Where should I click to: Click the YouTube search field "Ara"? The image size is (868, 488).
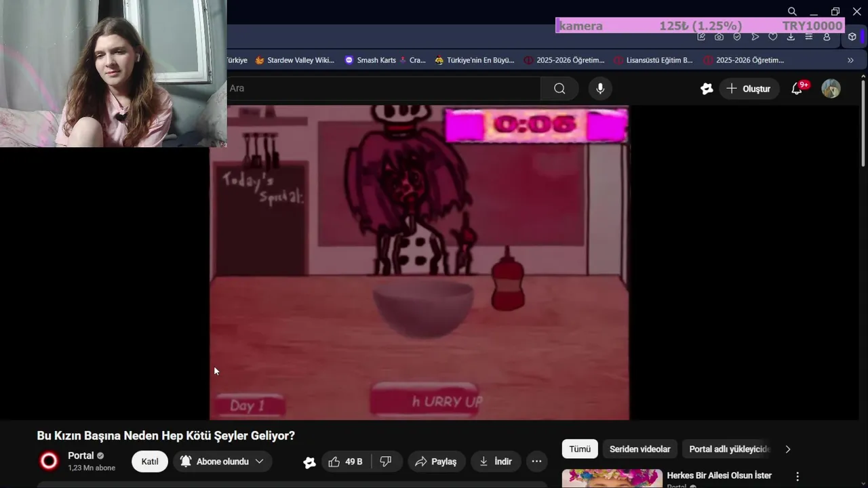(383, 88)
